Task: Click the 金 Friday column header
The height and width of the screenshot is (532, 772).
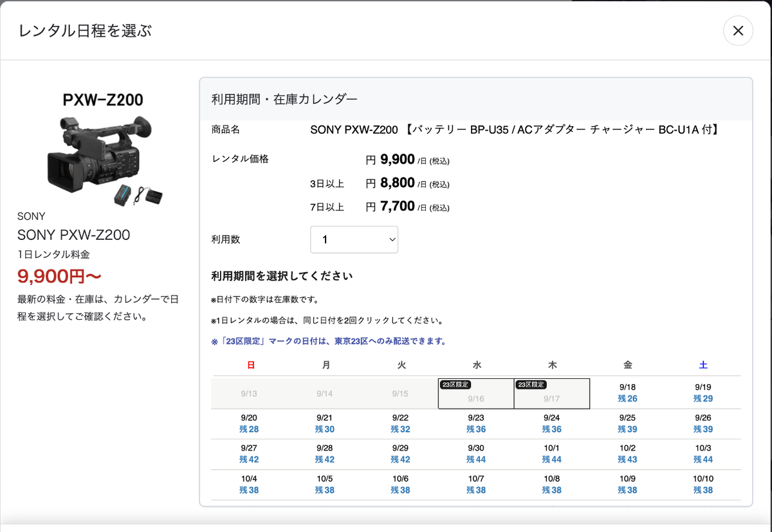Action: pyautogui.click(x=628, y=365)
